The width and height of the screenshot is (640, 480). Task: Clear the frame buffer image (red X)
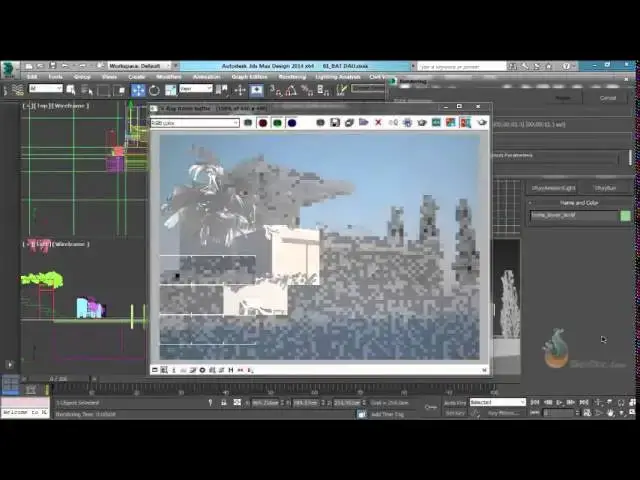click(x=378, y=122)
